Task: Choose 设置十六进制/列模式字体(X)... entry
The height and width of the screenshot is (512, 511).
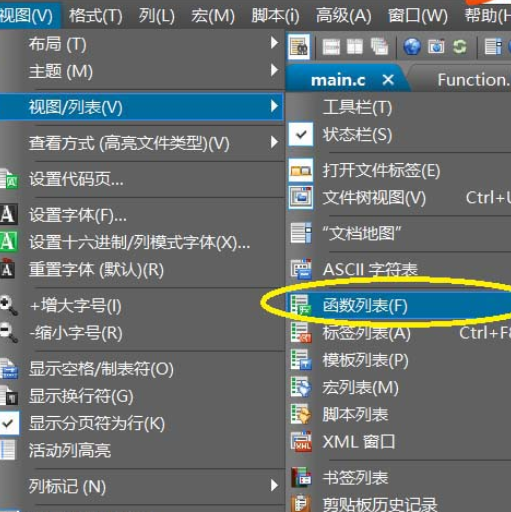Action: click(x=139, y=242)
